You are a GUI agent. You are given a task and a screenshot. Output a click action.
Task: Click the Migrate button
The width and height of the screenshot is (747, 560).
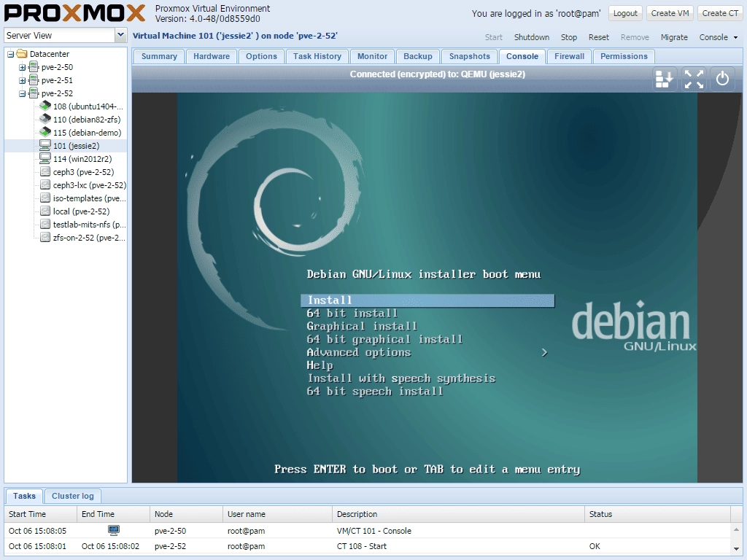[x=674, y=37]
